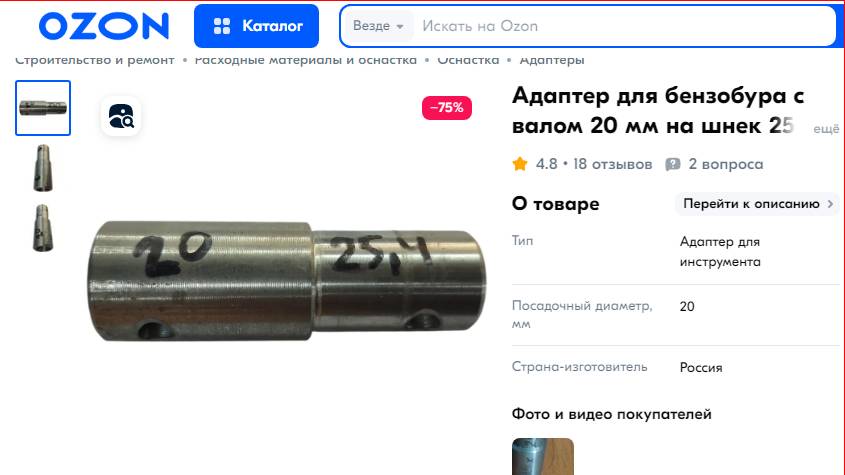Image resolution: width=845 pixels, height=475 pixels.
Task: Click the questions speech bubble icon
Action: tap(673, 164)
